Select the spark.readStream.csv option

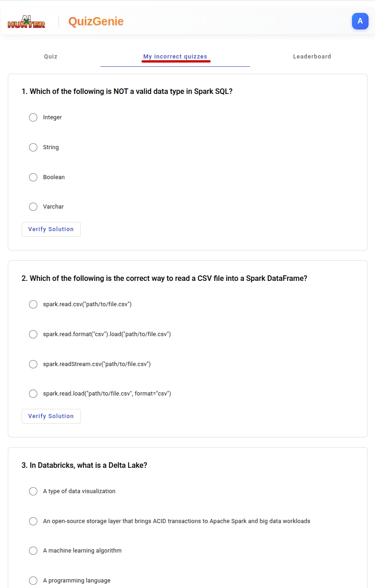(x=33, y=364)
